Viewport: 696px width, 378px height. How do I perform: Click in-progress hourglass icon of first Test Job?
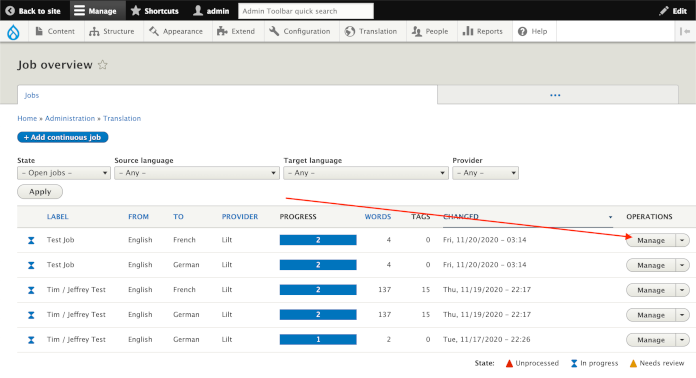pos(31,240)
